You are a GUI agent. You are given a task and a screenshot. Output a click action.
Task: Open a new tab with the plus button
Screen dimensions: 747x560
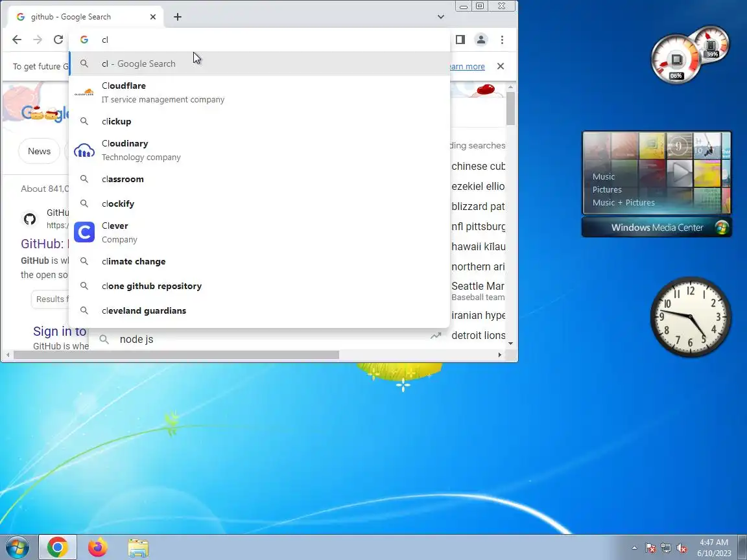tap(178, 17)
